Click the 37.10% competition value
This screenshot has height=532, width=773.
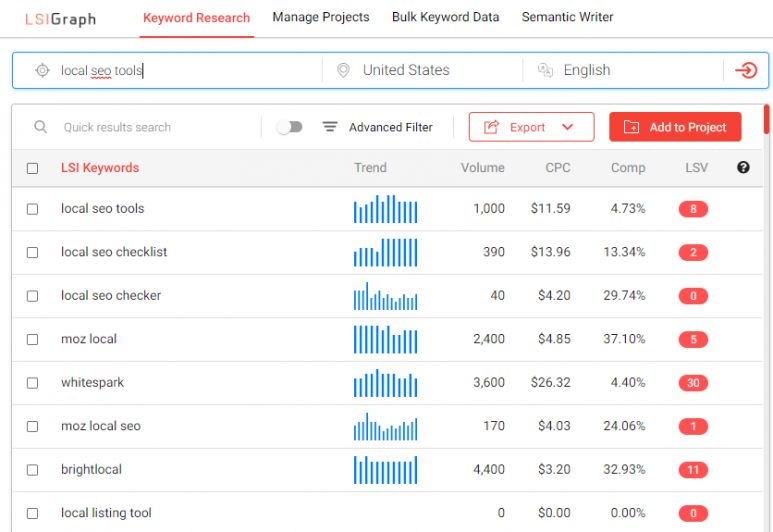624,339
